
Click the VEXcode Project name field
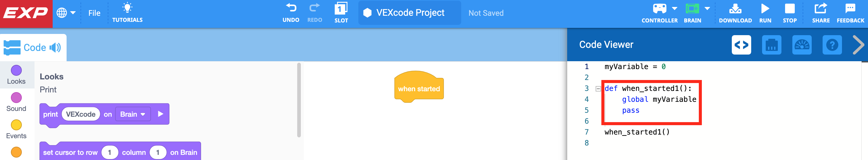click(410, 13)
